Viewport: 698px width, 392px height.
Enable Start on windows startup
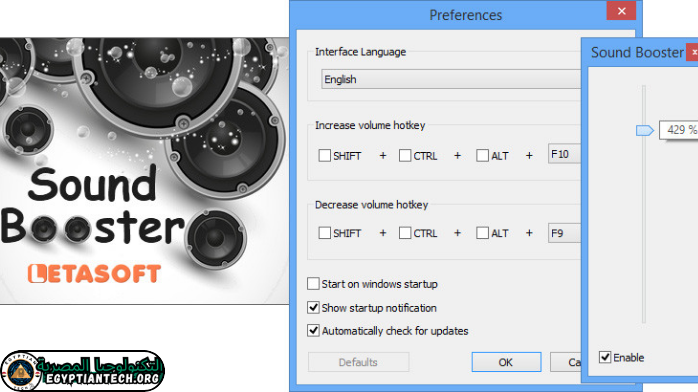click(x=313, y=283)
